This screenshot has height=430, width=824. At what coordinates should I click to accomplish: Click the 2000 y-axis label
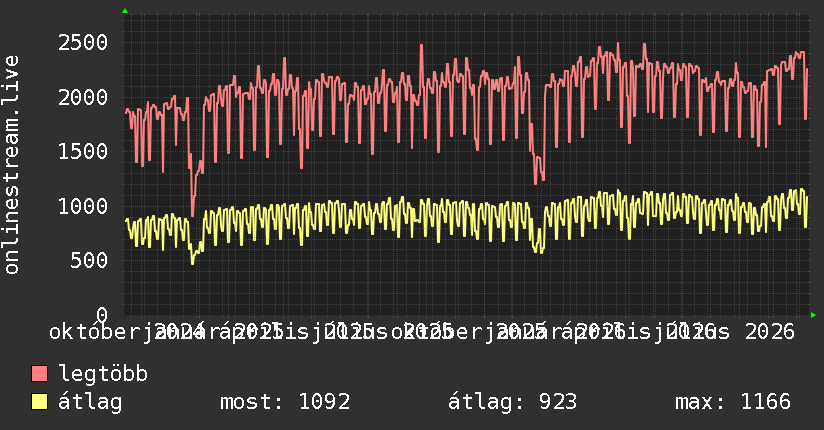(83, 97)
